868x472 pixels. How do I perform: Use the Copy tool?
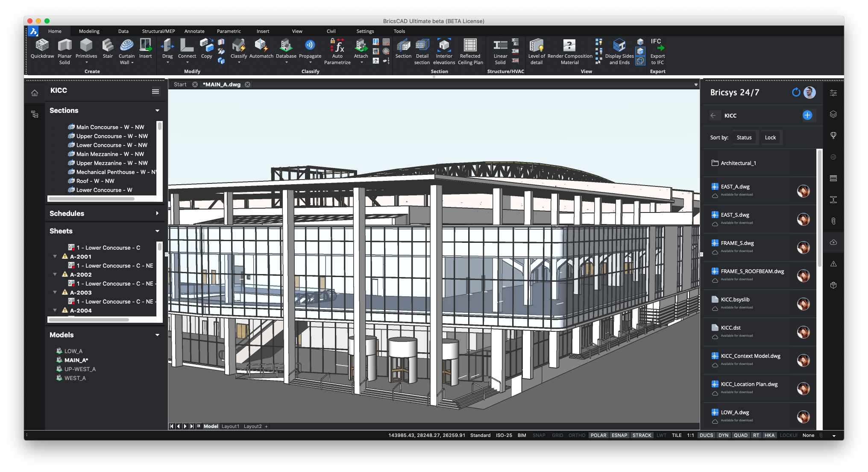207,49
